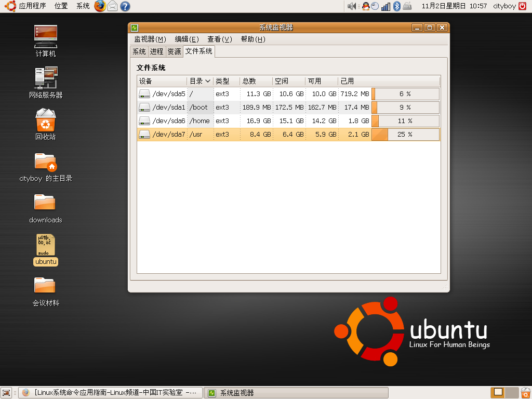
Task: Click the network signal bars tray icon
Action: (x=385, y=6)
